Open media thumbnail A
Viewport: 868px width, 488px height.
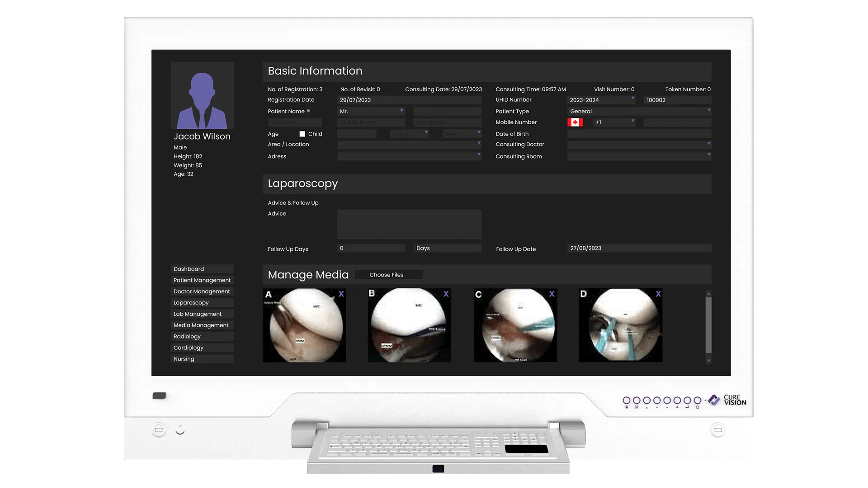point(304,325)
